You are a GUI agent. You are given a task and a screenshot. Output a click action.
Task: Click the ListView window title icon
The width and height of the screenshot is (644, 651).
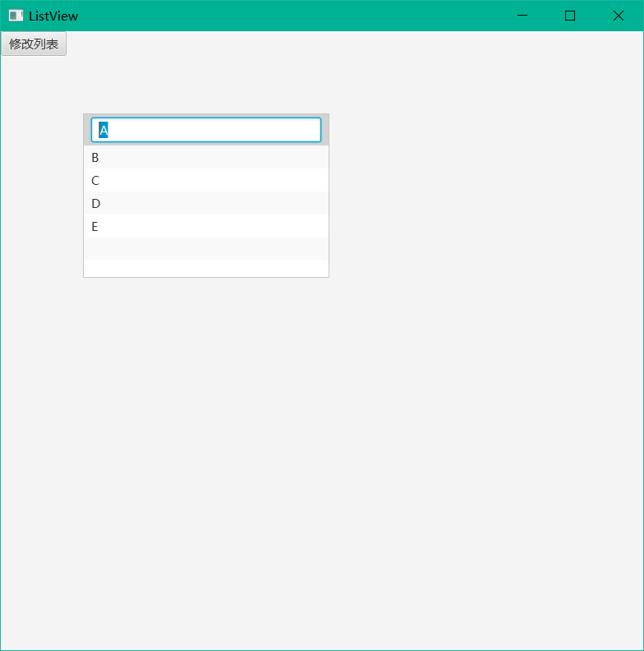click(x=16, y=16)
